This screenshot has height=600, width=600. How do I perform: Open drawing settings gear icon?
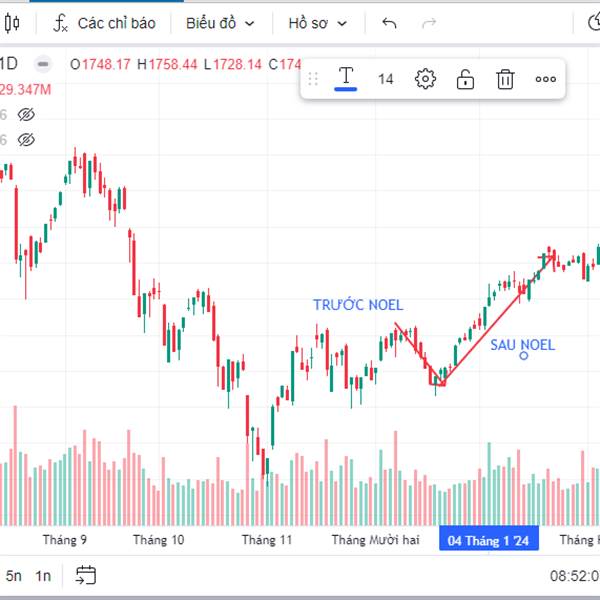[x=425, y=79]
